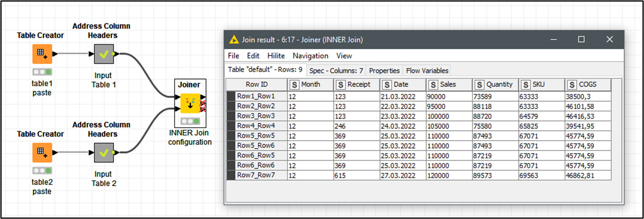644x219 pixels.
Task: Minimize the Join result window
Action: tap(554, 39)
